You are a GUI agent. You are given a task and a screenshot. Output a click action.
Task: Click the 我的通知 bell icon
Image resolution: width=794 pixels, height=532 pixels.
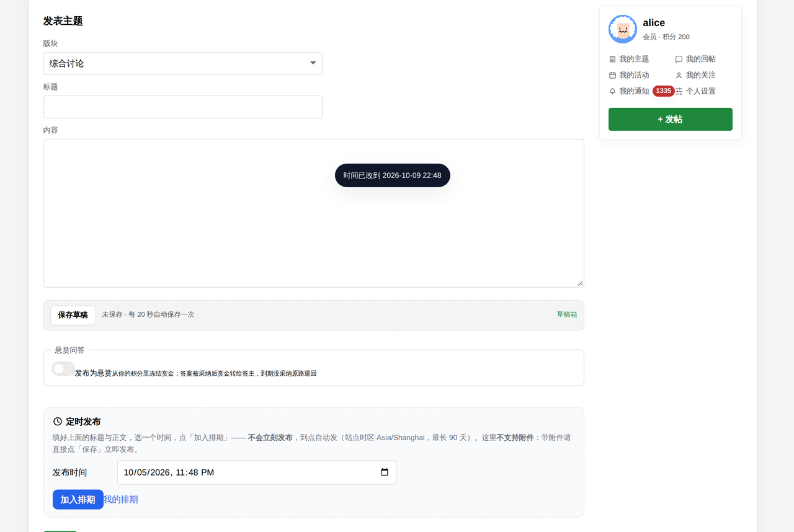click(612, 91)
